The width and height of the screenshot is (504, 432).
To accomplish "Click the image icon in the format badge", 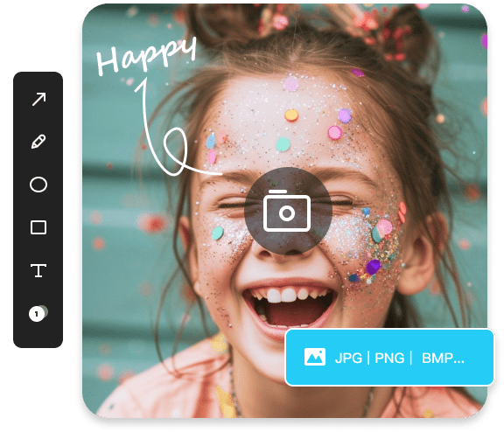I will [315, 357].
